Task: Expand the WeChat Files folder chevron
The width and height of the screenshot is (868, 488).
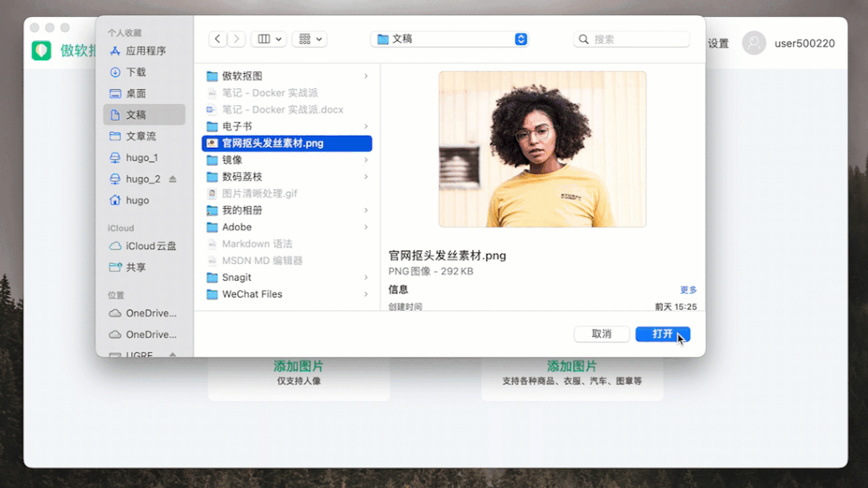Action: 366,293
